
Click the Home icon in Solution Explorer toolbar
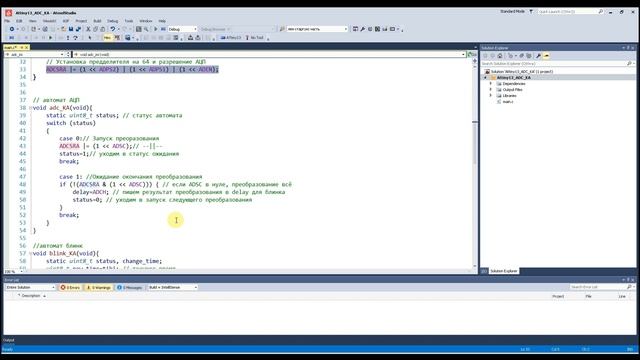point(500,56)
